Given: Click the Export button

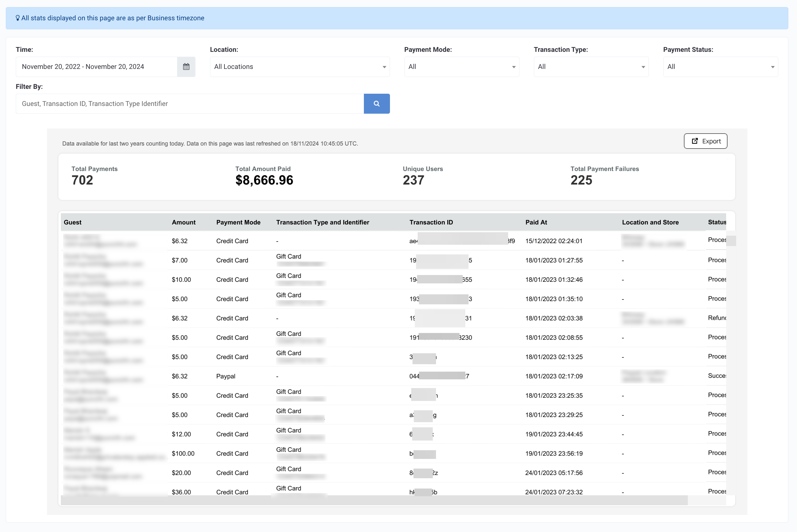Looking at the screenshot, I should click(706, 141).
